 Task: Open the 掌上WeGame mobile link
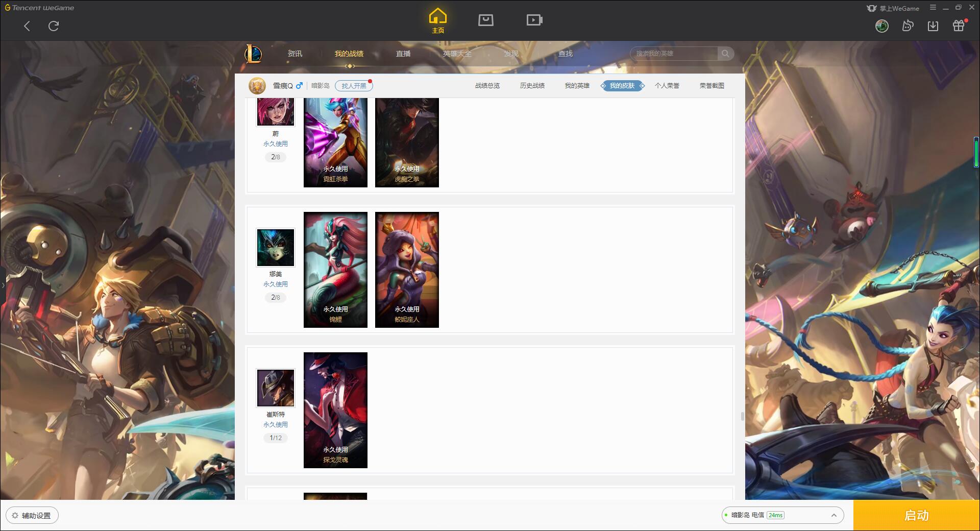click(893, 8)
